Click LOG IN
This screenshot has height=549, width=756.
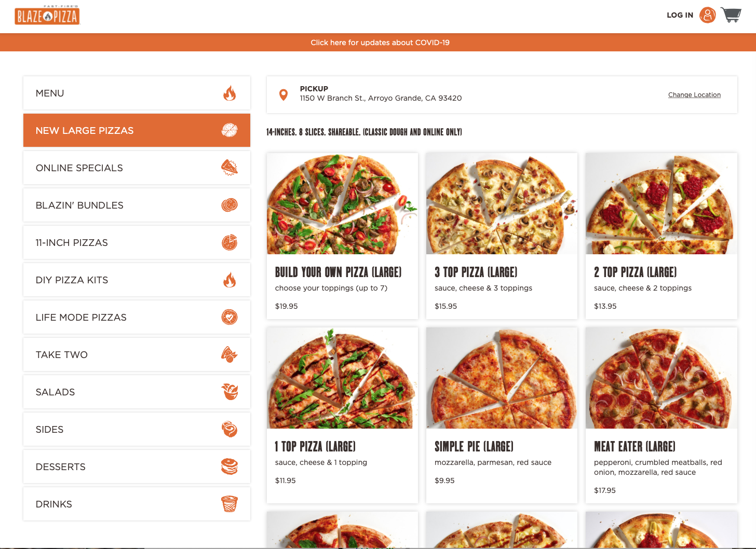[680, 15]
